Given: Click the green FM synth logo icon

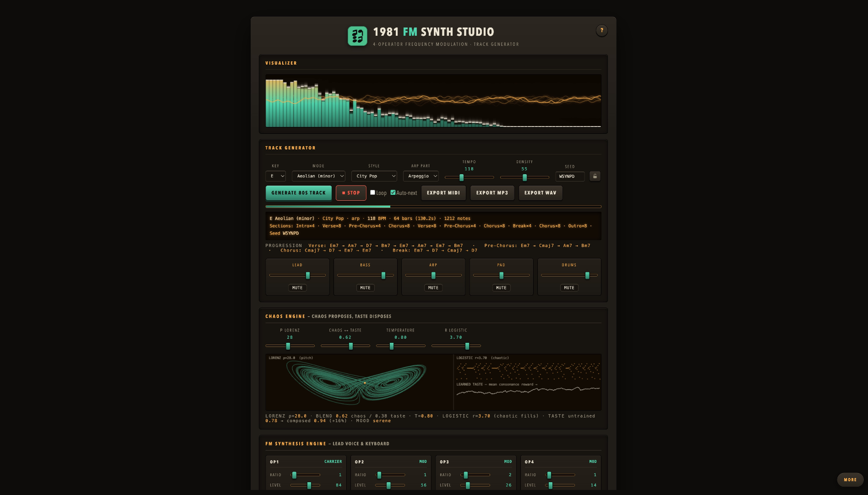Looking at the screenshot, I should (357, 36).
